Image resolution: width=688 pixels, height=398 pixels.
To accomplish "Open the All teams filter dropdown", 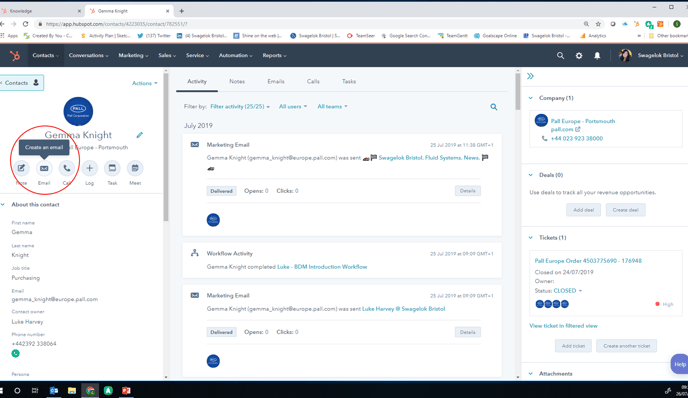I will (332, 107).
